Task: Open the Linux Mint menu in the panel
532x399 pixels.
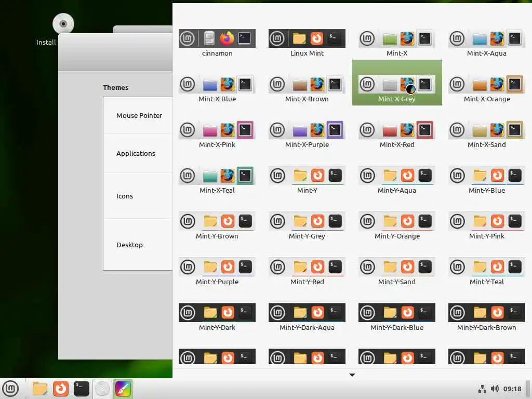Action: pyautogui.click(x=10, y=389)
